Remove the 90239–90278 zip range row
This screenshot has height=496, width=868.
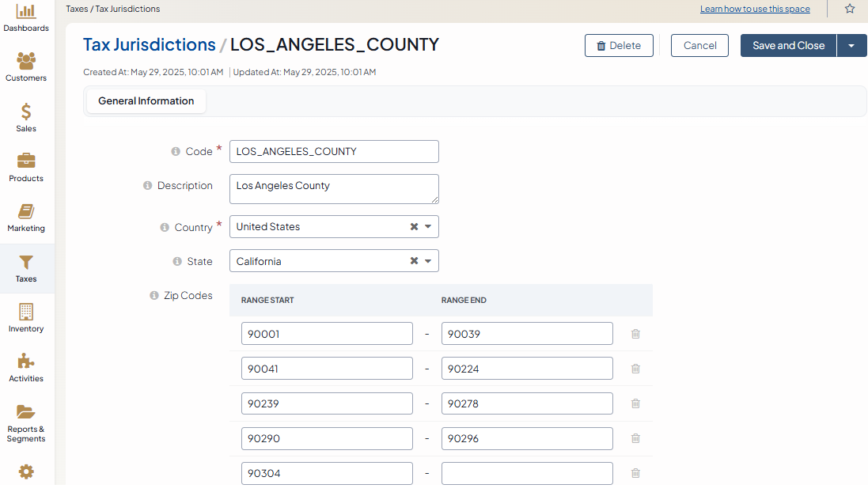[635, 403]
